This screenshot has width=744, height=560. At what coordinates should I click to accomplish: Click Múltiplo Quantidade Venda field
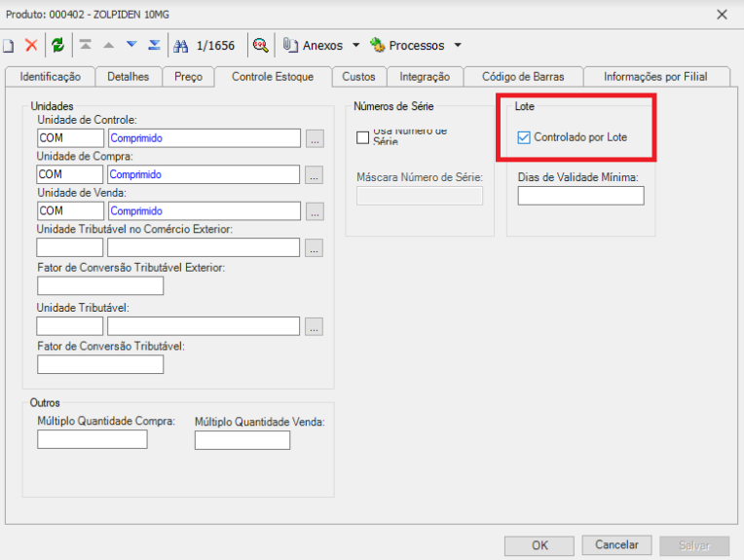[242, 440]
